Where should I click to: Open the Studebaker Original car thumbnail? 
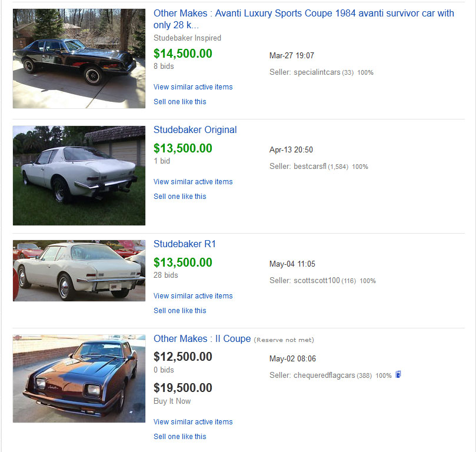pos(79,175)
